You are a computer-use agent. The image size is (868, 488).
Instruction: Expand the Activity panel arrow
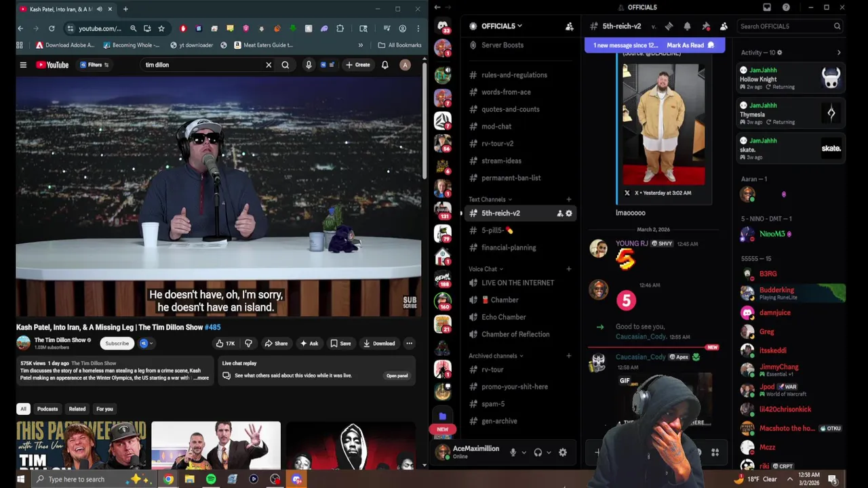[x=839, y=53]
